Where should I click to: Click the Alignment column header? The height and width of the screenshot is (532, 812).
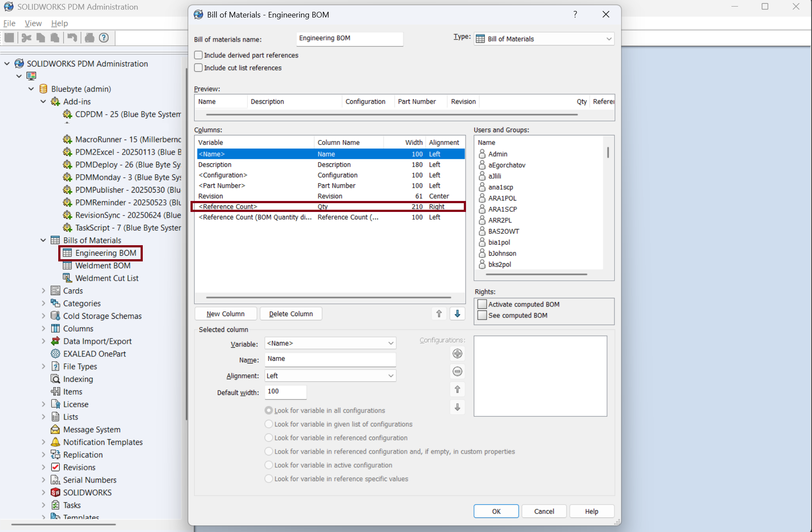(445, 142)
